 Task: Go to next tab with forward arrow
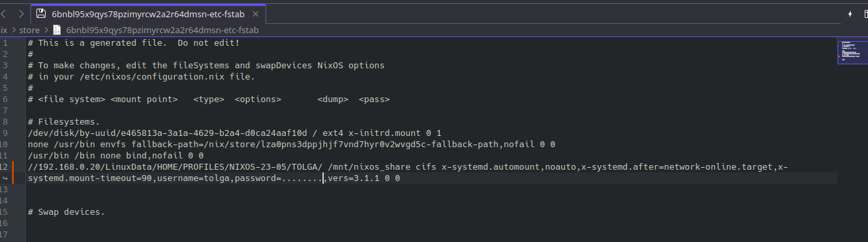point(21,13)
